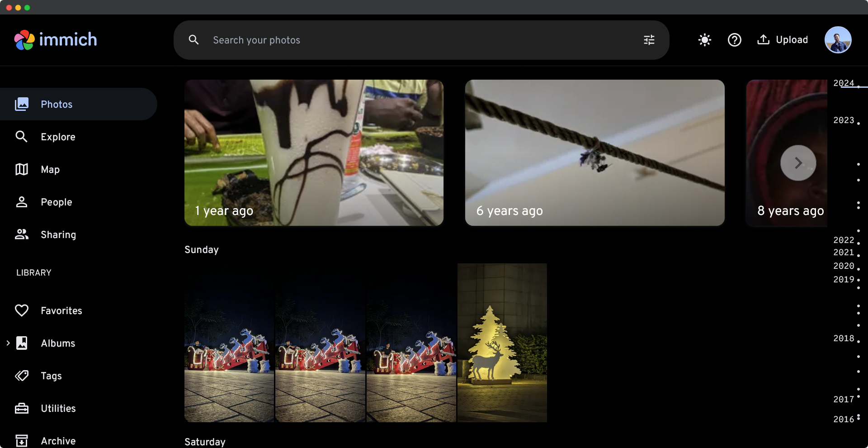Open third Sunday sleigh photo
The image size is (868, 448).
(x=411, y=343)
